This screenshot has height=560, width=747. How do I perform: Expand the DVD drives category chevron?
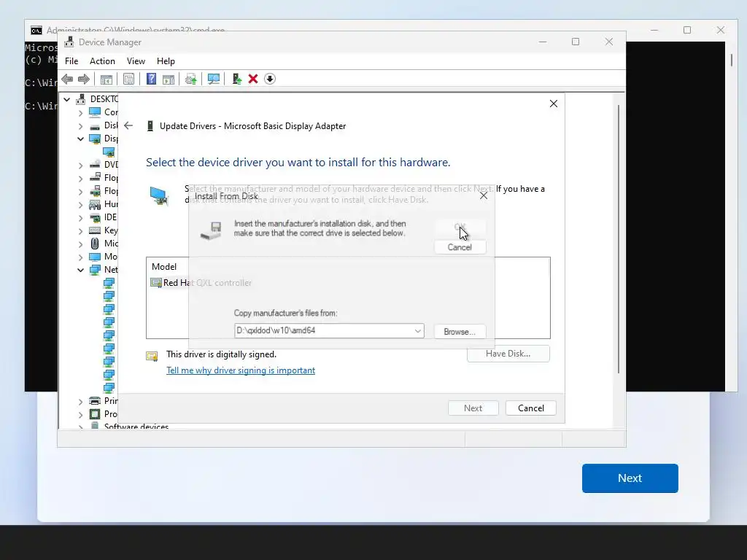click(x=80, y=166)
